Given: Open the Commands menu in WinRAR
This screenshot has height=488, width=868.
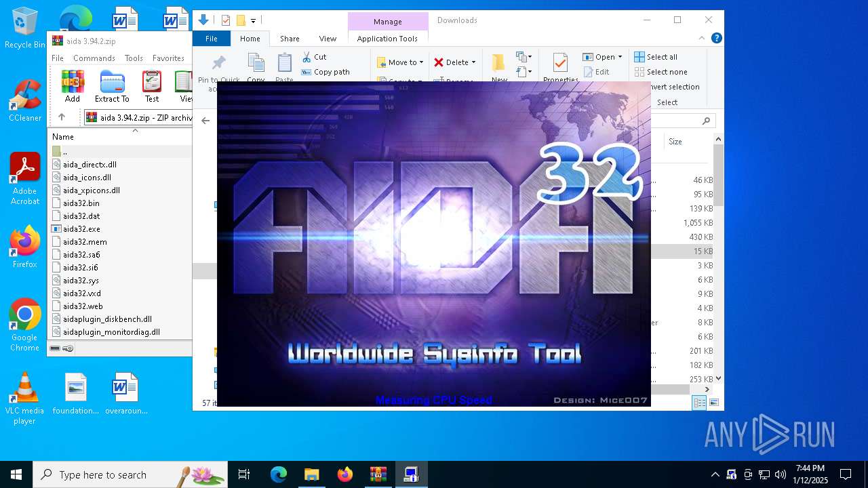Looking at the screenshot, I should tap(94, 58).
